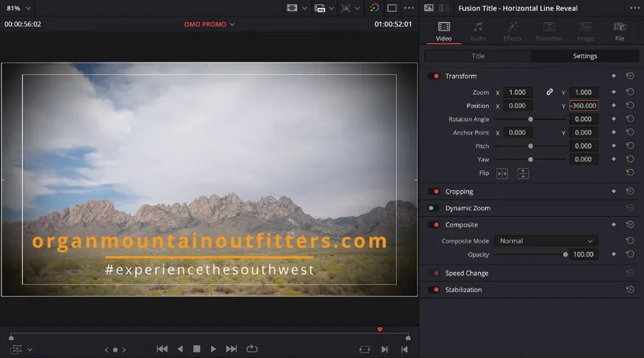Toggle the Composite section enable switch
The image size is (644, 358).
434,224
